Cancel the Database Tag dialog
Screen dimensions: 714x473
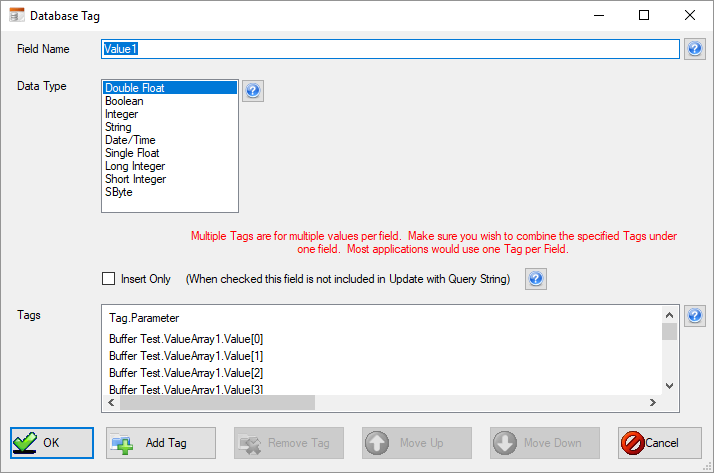(x=659, y=442)
